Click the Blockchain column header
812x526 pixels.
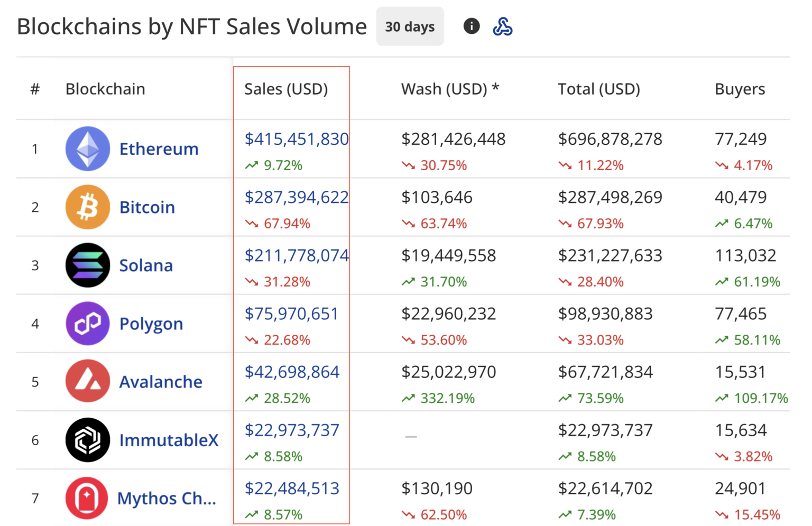click(x=105, y=89)
